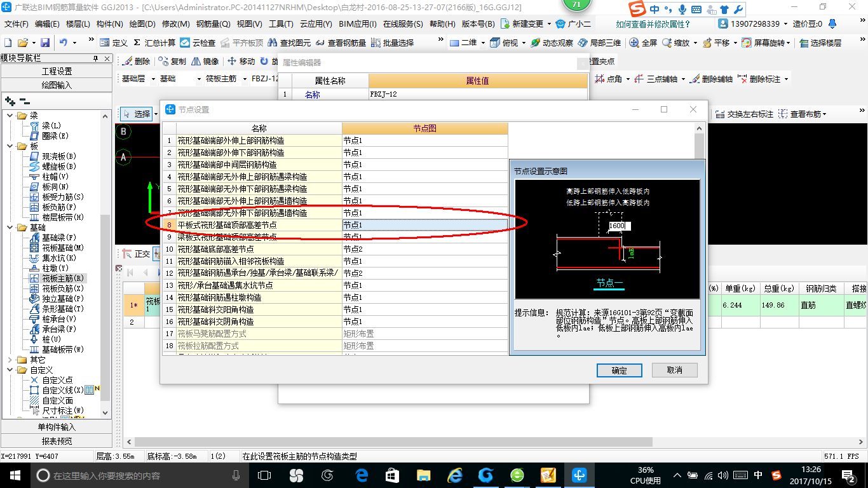Click the 单构件输入 panel button
Image resolution: width=868 pixels, height=488 pixels.
tap(57, 427)
